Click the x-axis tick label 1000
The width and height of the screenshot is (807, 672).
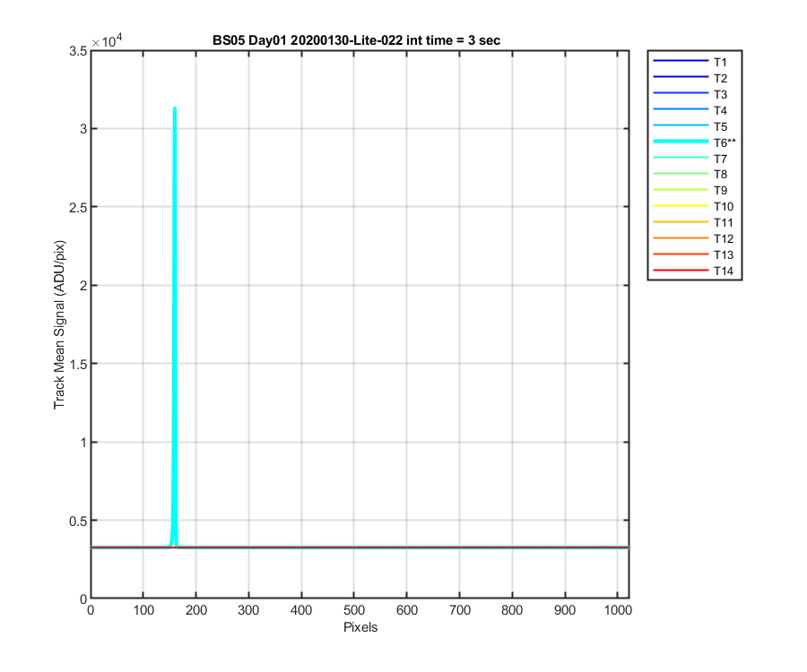pos(618,610)
